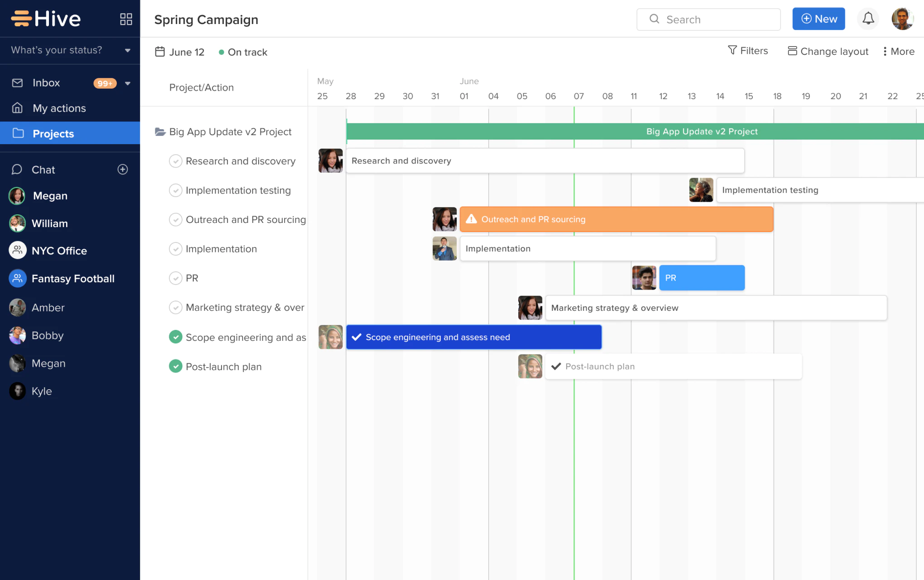Click the warning icon on Outreach and PR sourcing

[x=471, y=219]
